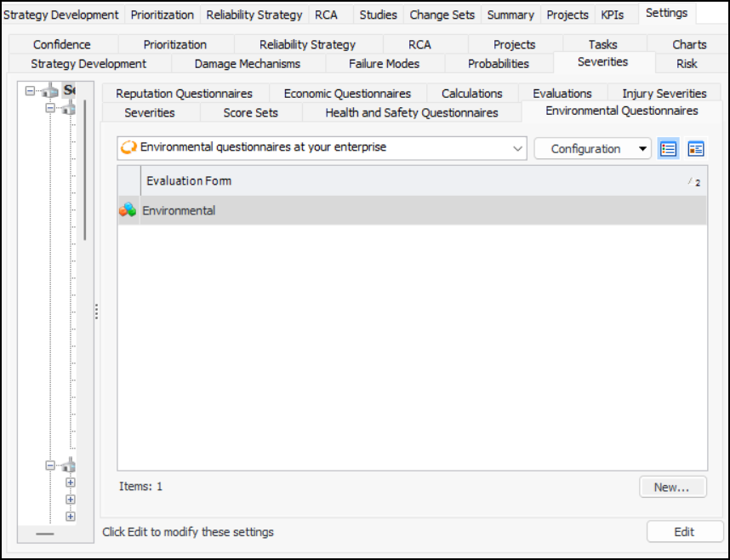
Task: Open the Failure Modes tab
Action: pyautogui.click(x=384, y=64)
